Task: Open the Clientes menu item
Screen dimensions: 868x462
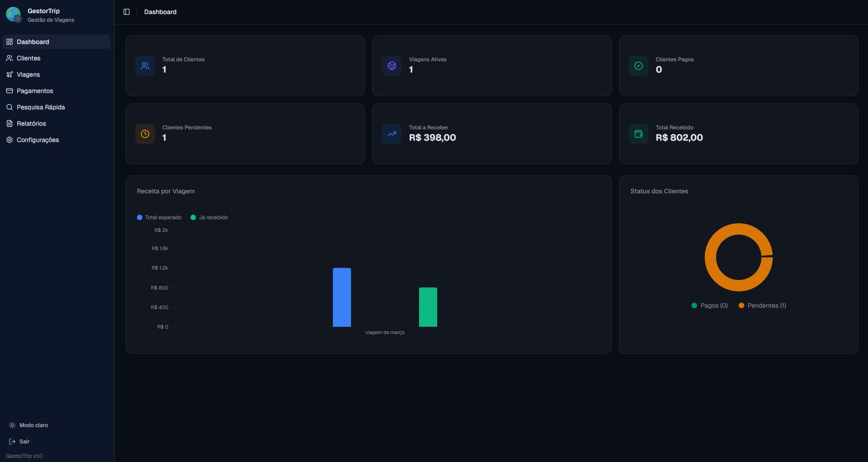Action: click(29, 58)
